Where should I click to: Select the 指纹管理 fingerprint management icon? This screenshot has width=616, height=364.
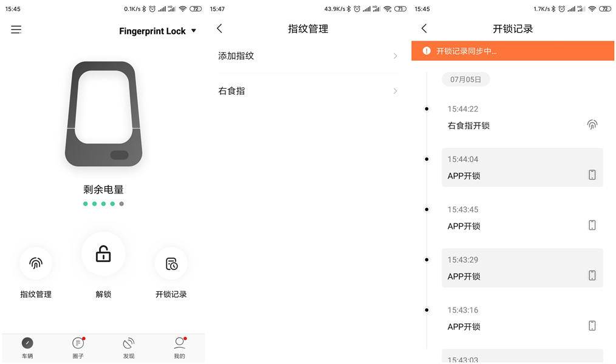pos(36,263)
